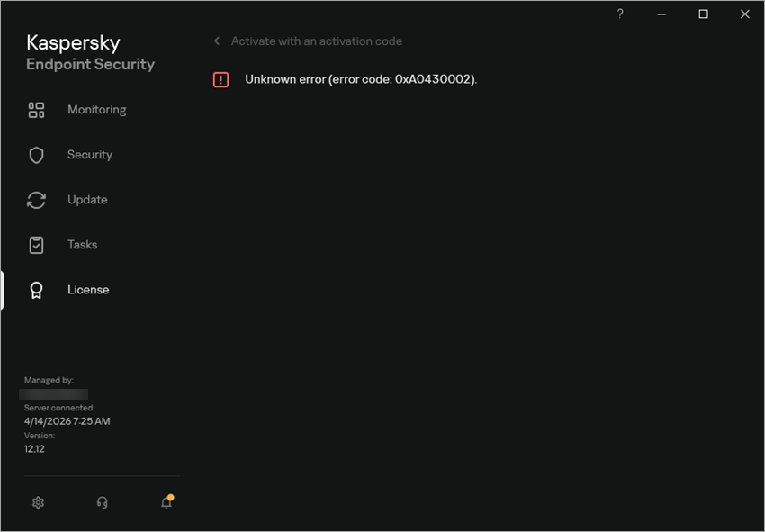Click the 'Server connected:' label

(x=59, y=408)
